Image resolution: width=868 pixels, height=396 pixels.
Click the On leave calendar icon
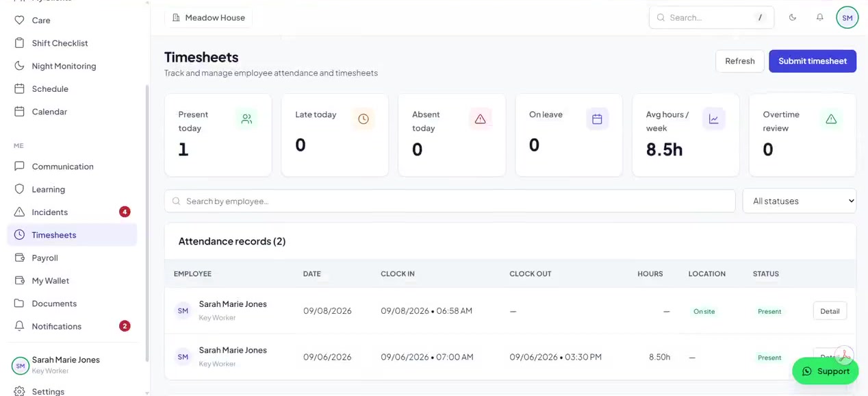click(x=597, y=119)
